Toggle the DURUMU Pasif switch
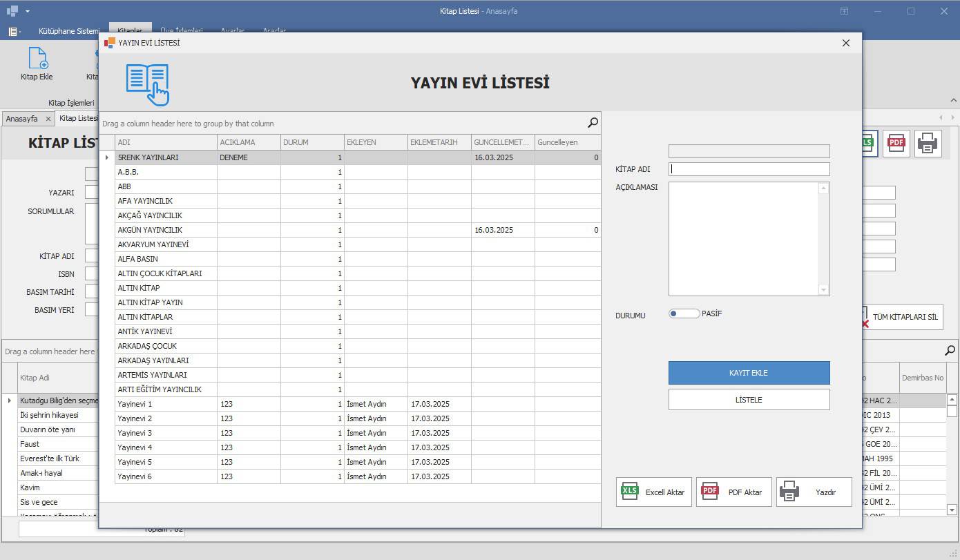Screen dimensions: 960x560 [684, 313]
